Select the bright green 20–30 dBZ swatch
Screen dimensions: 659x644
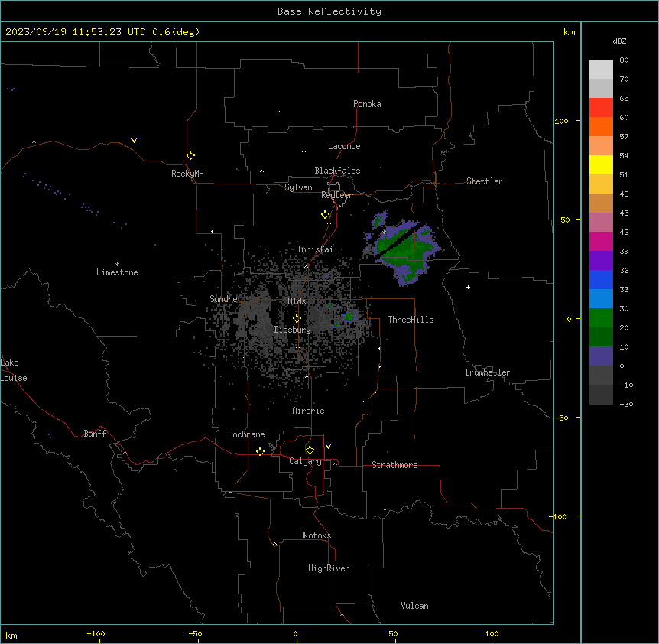point(601,318)
